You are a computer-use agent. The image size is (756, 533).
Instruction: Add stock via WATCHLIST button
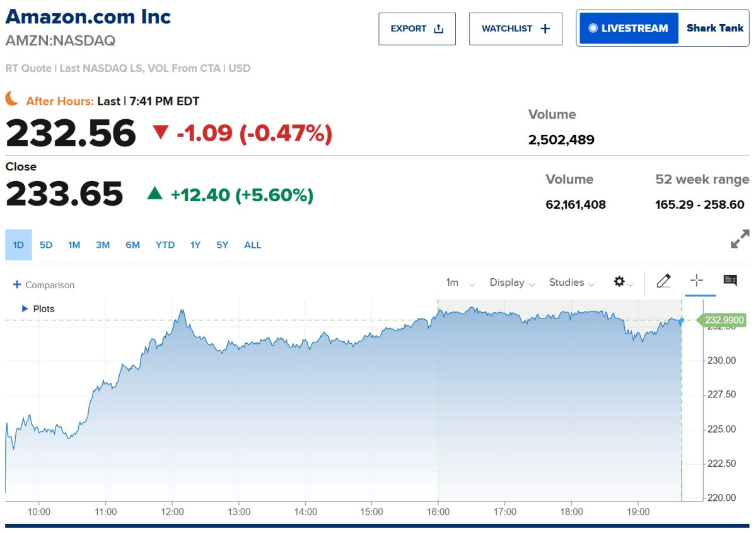click(x=515, y=29)
